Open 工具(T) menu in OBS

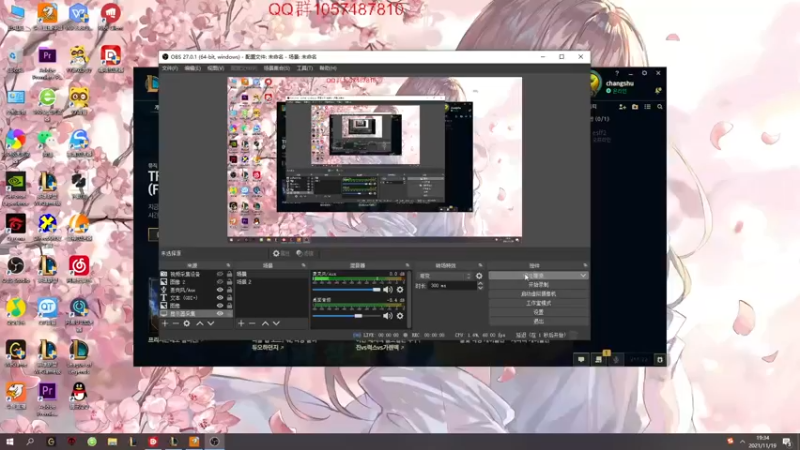point(305,68)
